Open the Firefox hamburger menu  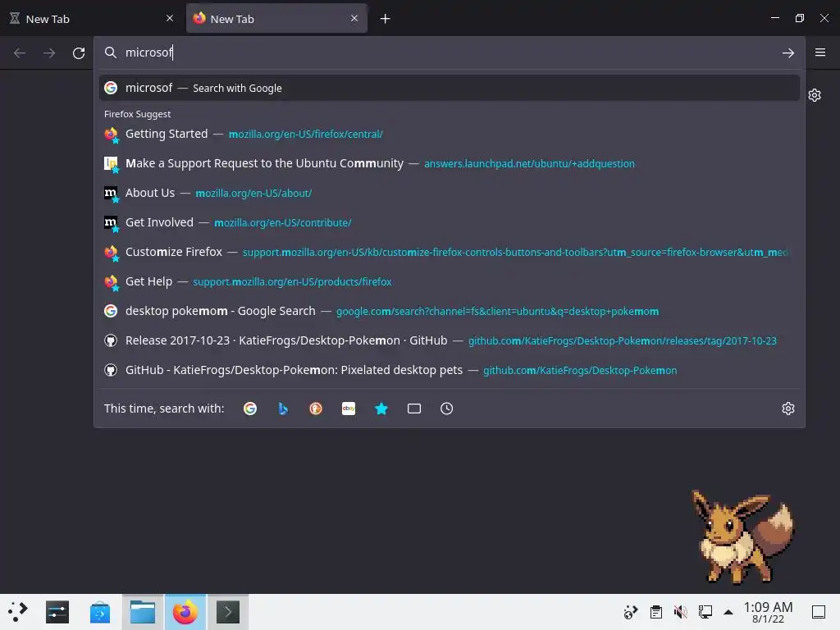820,52
